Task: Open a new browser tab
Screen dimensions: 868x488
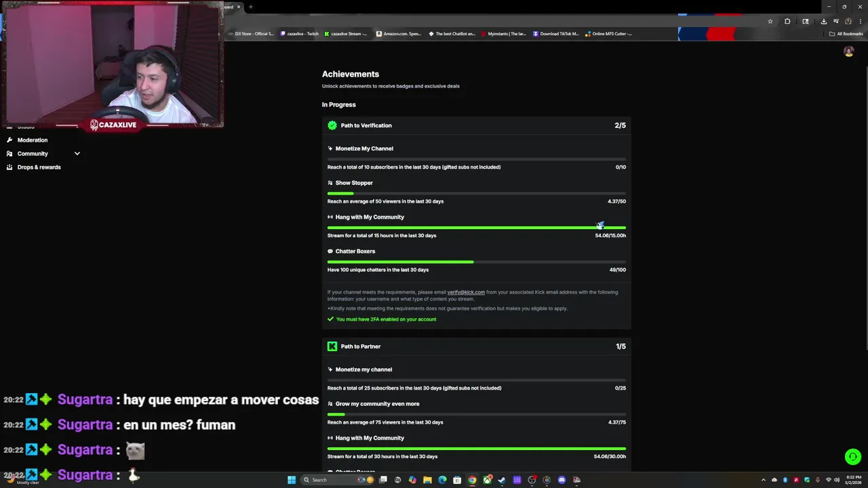Action: point(251,7)
